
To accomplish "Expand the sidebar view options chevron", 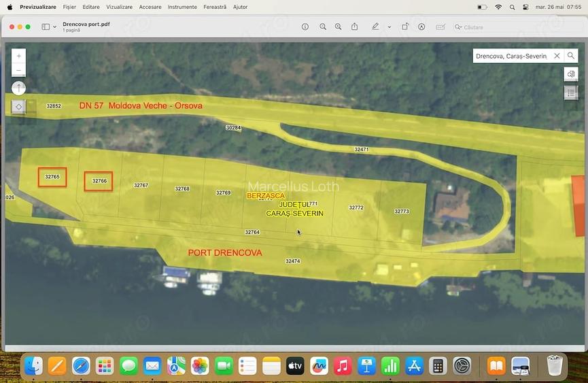I will [x=55, y=27].
